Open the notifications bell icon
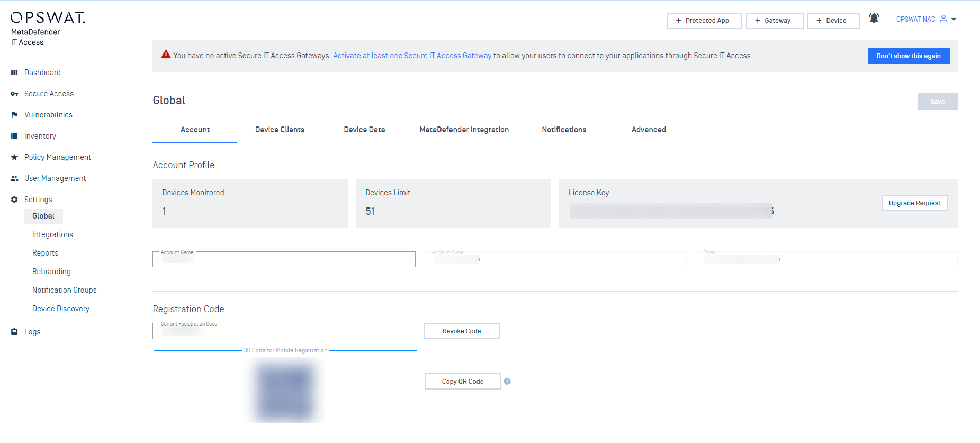 [x=874, y=19]
